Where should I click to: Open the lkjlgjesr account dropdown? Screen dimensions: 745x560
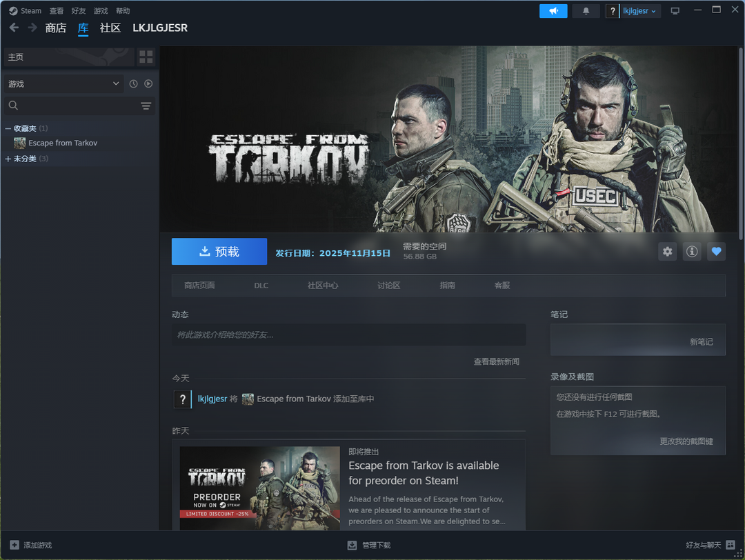click(639, 11)
